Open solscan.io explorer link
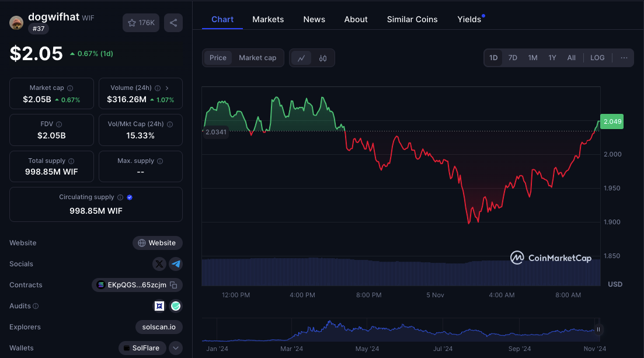Image resolution: width=644 pixels, height=358 pixels. (159, 327)
